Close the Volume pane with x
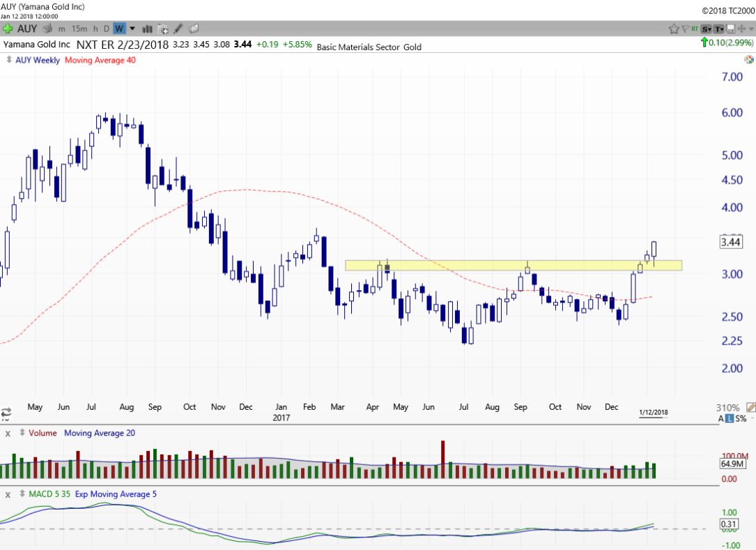This screenshot has height=550, width=756. [8, 433]
